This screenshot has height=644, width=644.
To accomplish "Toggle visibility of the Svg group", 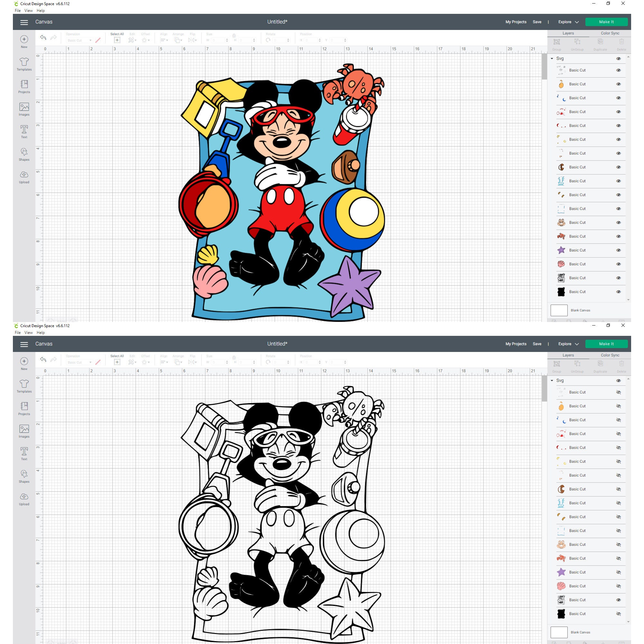I will click(x=618, y=58).
